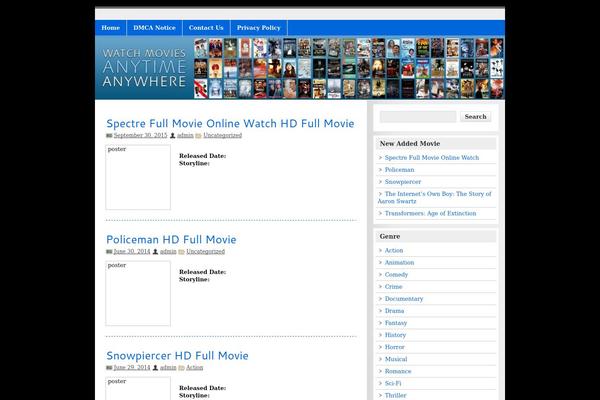Click the Spectre post poster image
Image resolution: width=600 pixels, height=400 pixels.
(138, 177)
